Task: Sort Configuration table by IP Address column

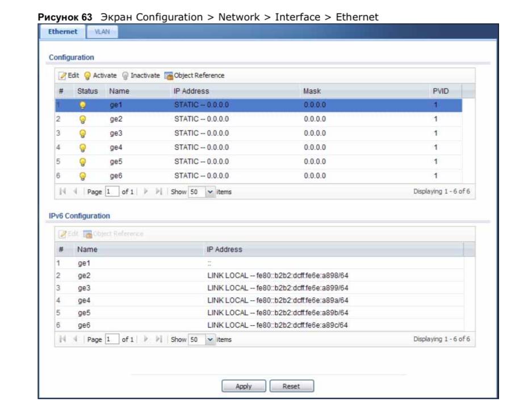Action: tap(235, 91)
